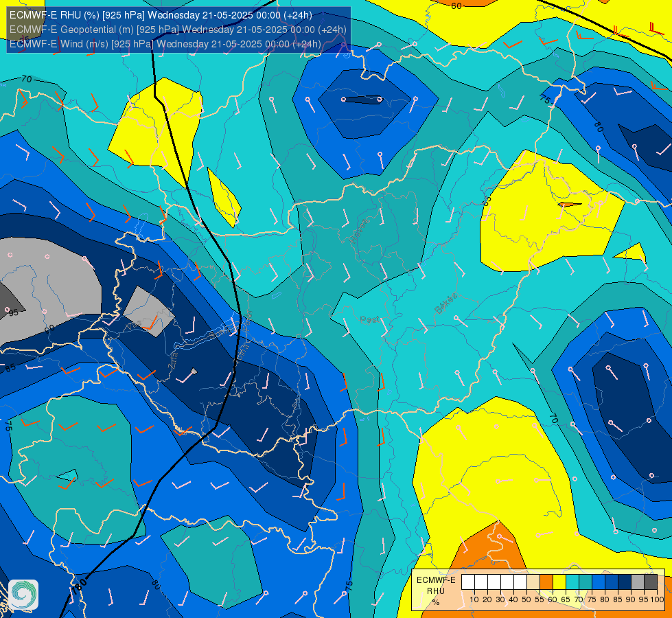Click the Zala county label
Screen dimensions: 672x618
pos(173,362)
